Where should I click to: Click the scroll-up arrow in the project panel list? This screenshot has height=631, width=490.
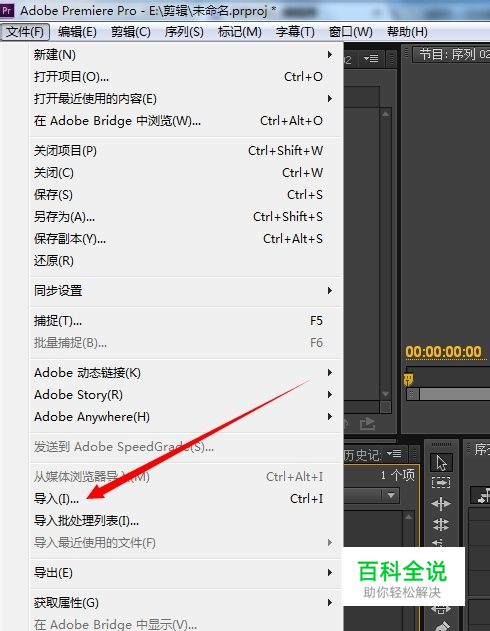click(409, 517)
